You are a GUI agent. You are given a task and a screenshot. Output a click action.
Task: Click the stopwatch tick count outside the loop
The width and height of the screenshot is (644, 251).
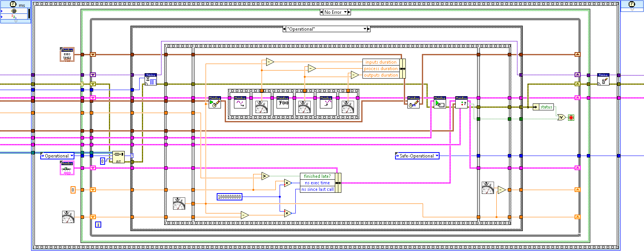click(68, 217)
